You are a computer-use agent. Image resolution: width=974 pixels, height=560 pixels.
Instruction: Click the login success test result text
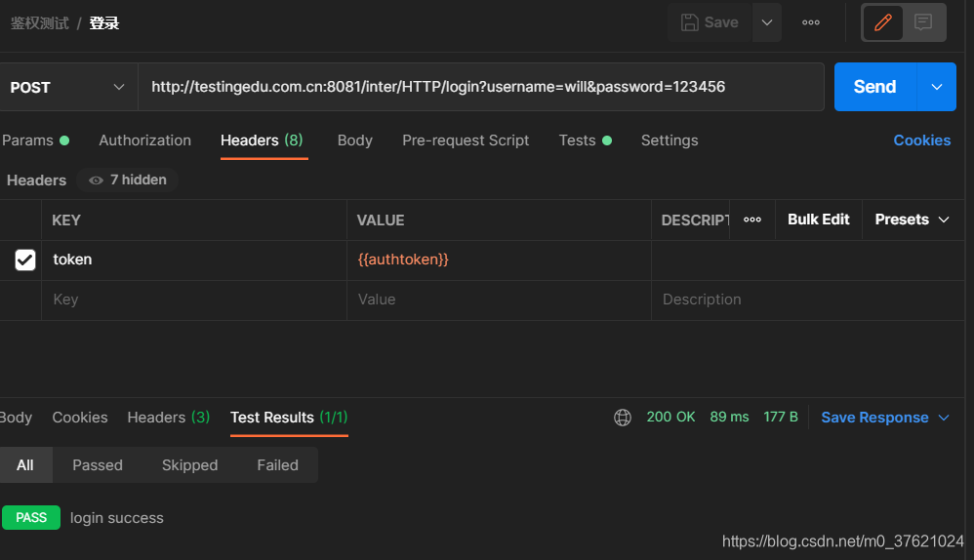(x=117, y=518)
